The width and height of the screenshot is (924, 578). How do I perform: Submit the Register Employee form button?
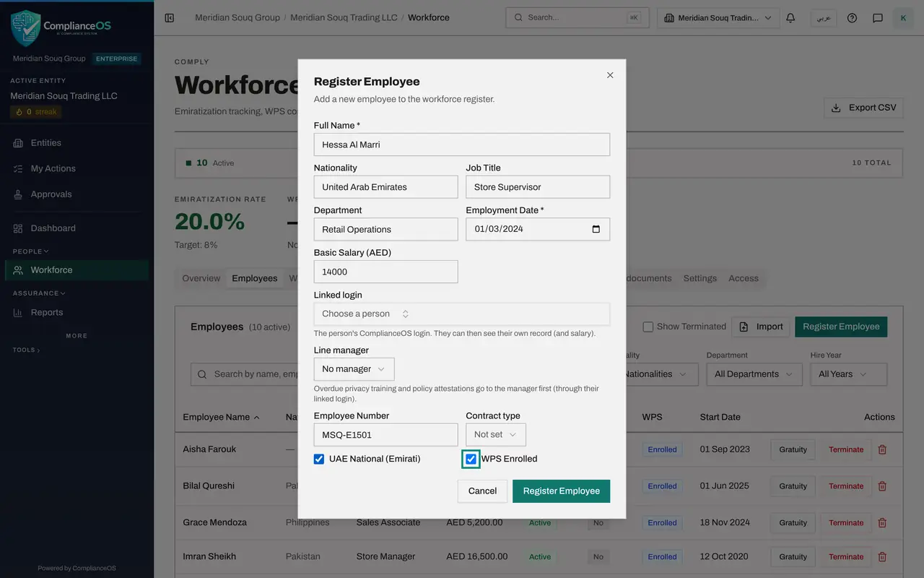(562, 491)
